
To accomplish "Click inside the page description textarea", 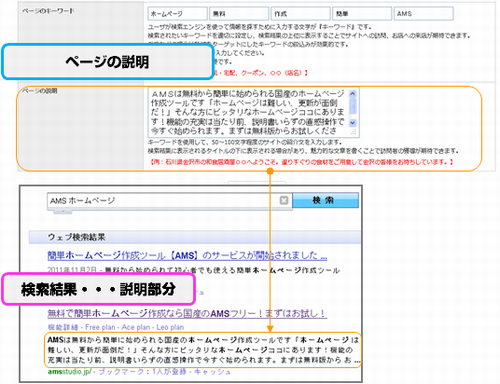I will pyautogui.click(x=248, y=112).
